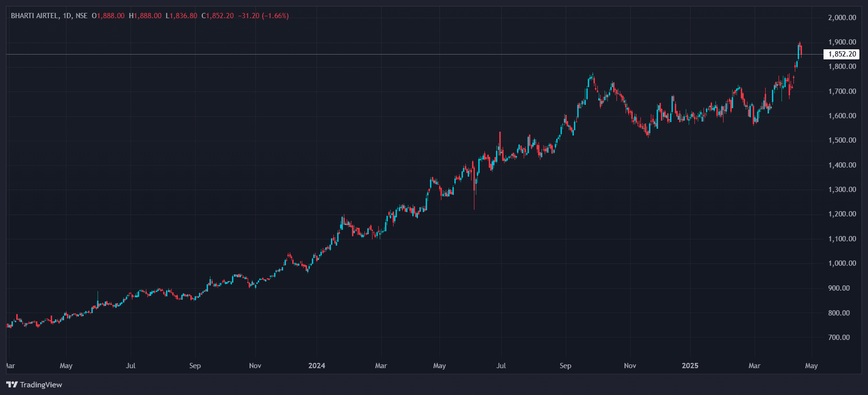Click the 1,600.00 price axis label

842,116
